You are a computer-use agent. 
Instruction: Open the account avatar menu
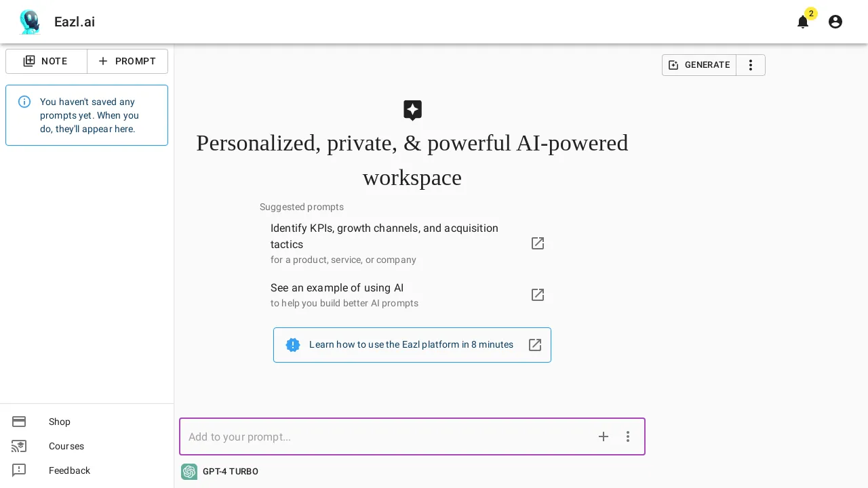coord(835,22)
